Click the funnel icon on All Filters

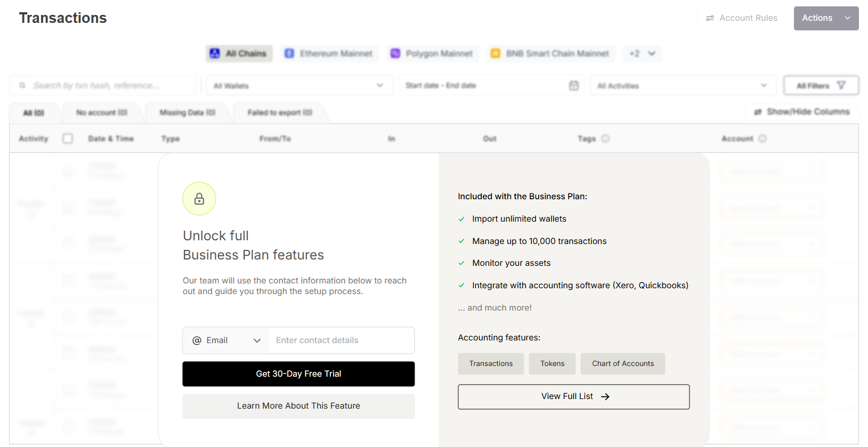pos(841,85)
